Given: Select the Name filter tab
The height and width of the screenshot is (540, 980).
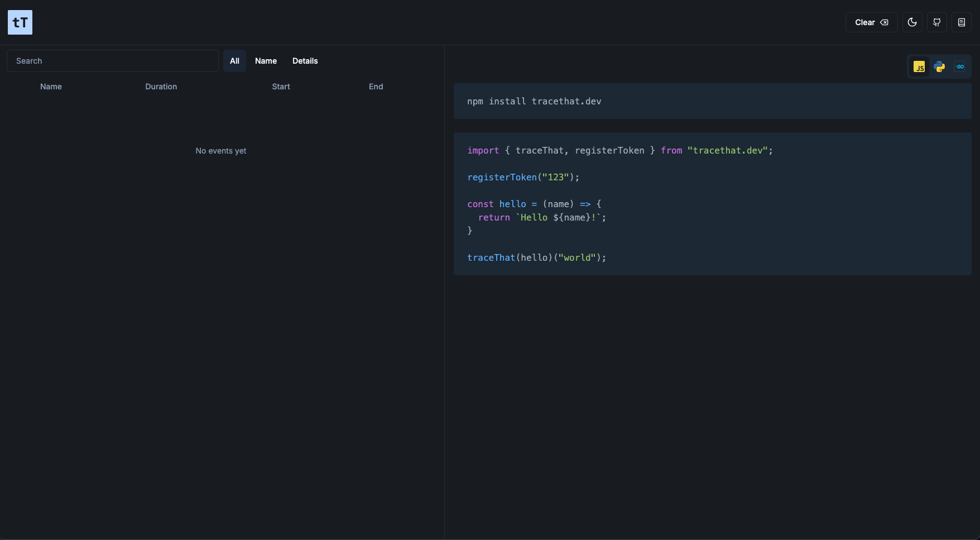Looking at the screenshot, I should point(266,61).
